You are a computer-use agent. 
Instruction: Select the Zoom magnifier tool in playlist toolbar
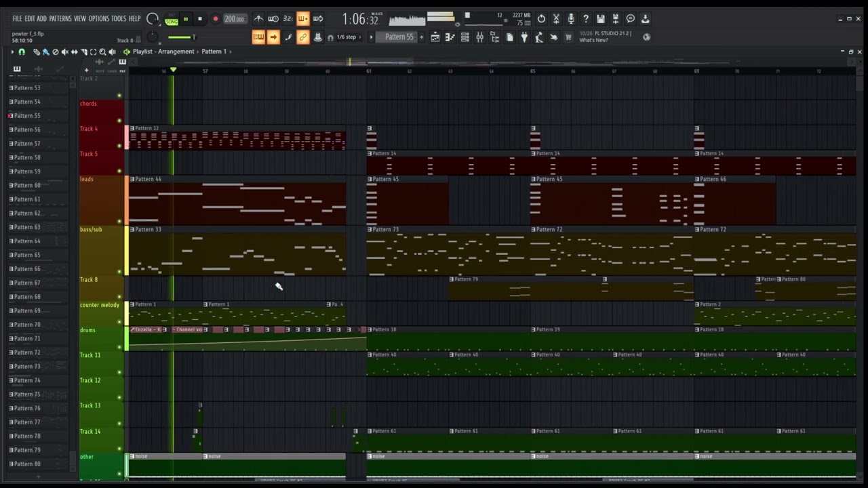102,52
